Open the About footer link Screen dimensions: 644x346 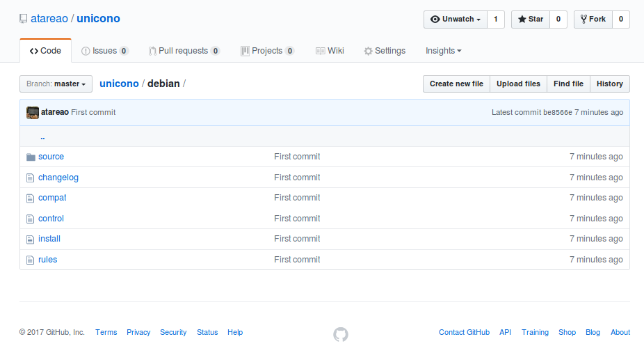pos(620,332)
